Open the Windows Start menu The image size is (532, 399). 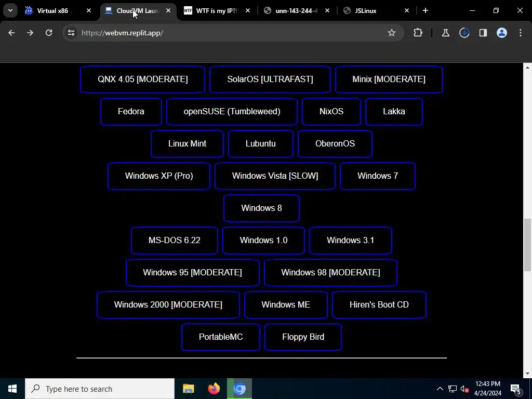tap(12, 389)
